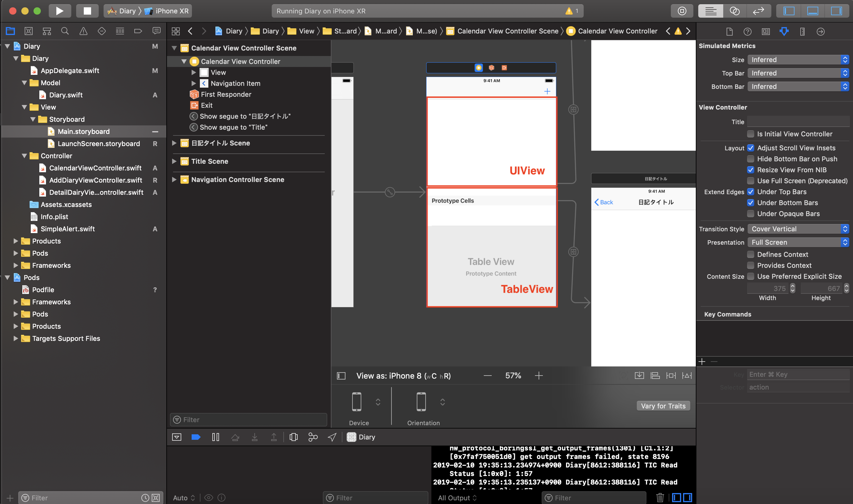Expand the Title Scene disclosure triangle
The height and width of the screenshot is (504, 853).
pos(174,161)
